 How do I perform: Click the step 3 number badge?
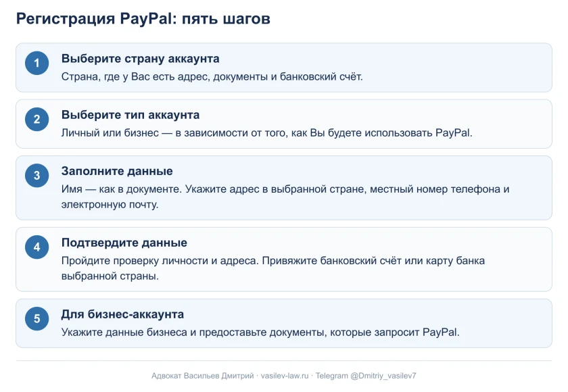click(37, 176)
